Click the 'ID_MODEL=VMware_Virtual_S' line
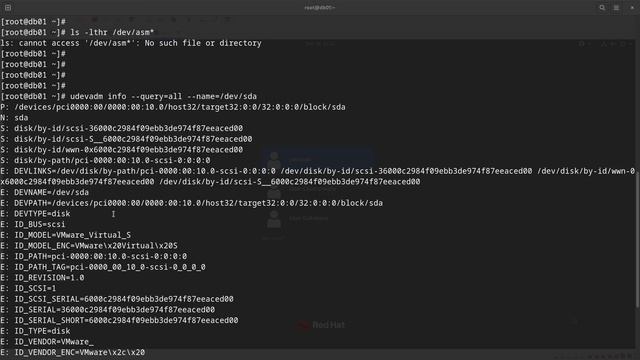The height and width of the screenshot is (360, 640). [66, 235]
